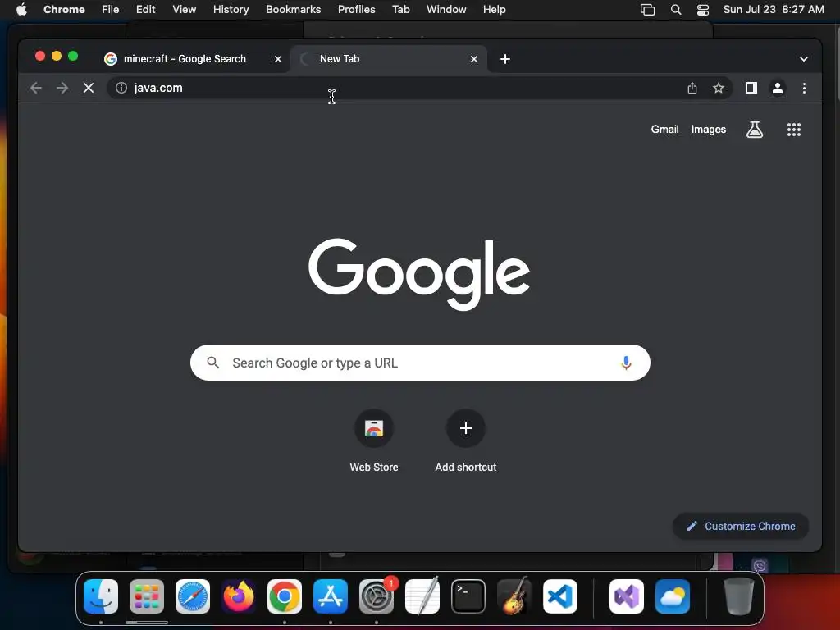Open the Profiles menu
Viewport: 840px width, 630px height.
click(x=356, y=10)
